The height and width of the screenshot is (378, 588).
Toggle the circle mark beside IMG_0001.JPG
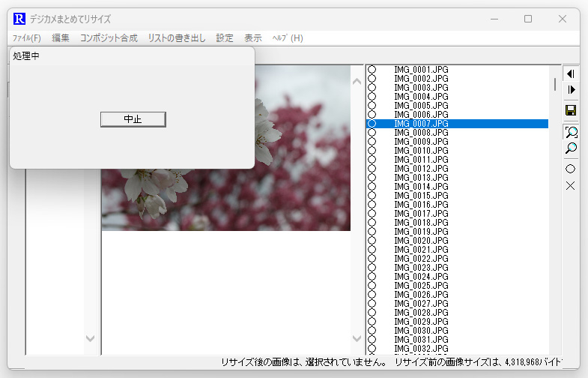372,70
